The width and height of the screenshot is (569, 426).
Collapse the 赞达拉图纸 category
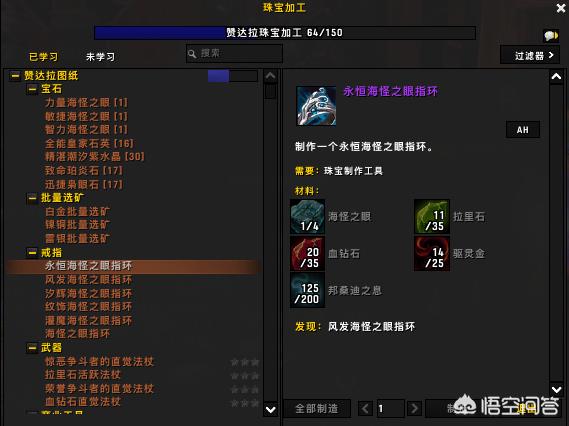point(15,75)
